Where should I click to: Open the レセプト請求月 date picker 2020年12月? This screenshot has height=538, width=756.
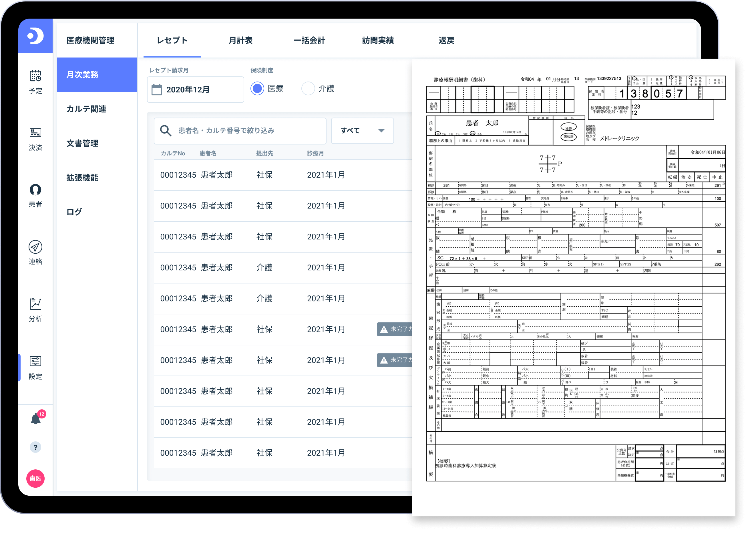195,90
